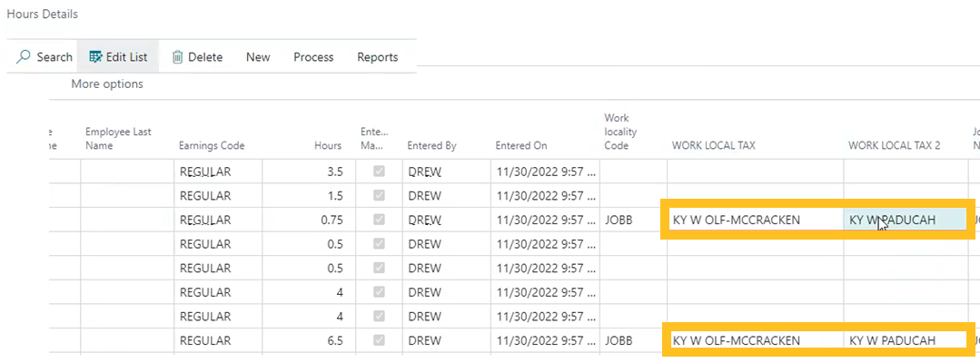Expand More options
The image size is (980, 363).
tap(107, 84)
